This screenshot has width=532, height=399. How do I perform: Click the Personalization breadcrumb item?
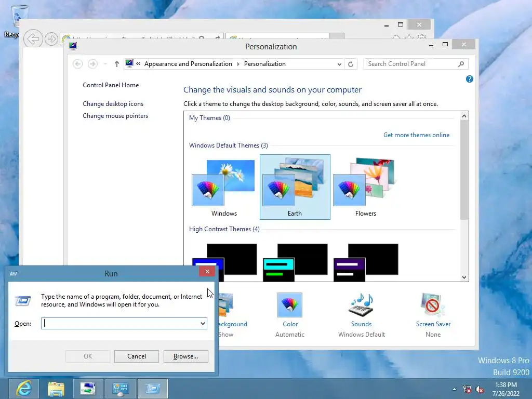click(x=264, y=64)
